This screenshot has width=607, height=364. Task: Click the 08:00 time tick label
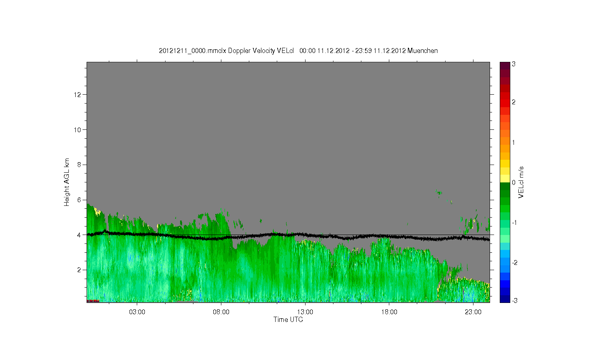pyautogui.click(x=221, y=312)
